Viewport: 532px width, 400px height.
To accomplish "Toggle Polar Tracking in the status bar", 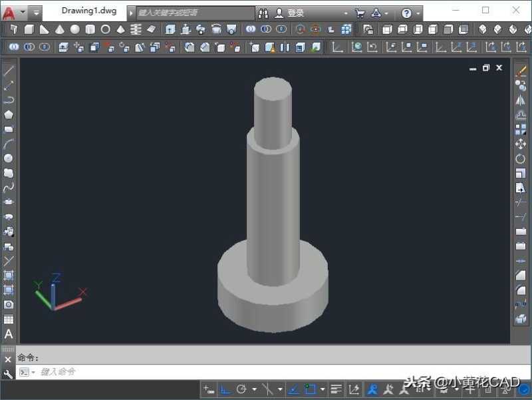I will (x=241, y=389).
